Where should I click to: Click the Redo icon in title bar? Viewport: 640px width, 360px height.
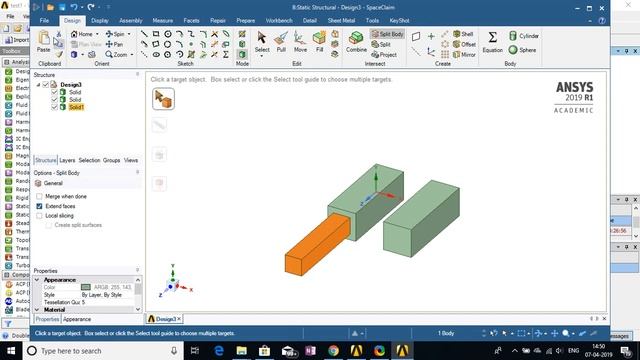tap(90, 7)
